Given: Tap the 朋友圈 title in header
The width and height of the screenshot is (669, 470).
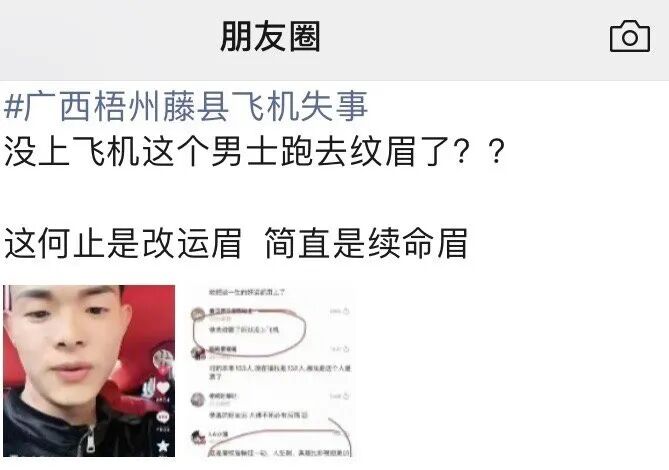Looking at the screenshot, I should click(x=271, y=37).
